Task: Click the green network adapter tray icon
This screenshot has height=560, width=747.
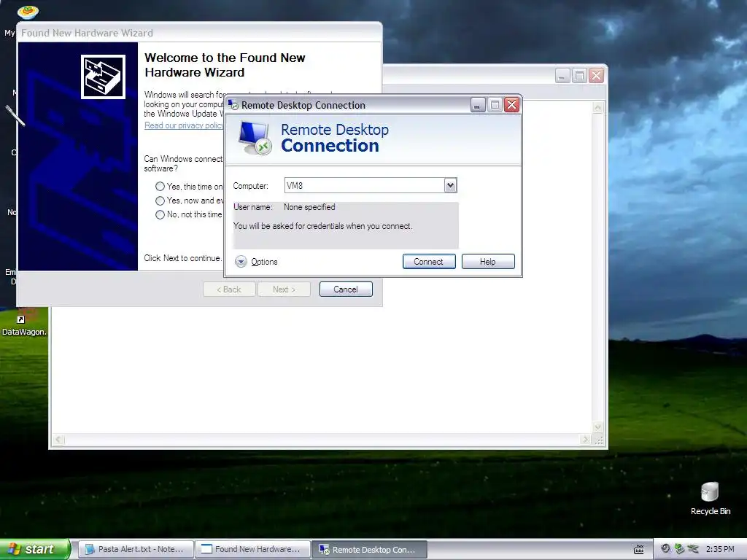Action: point(679,549)
